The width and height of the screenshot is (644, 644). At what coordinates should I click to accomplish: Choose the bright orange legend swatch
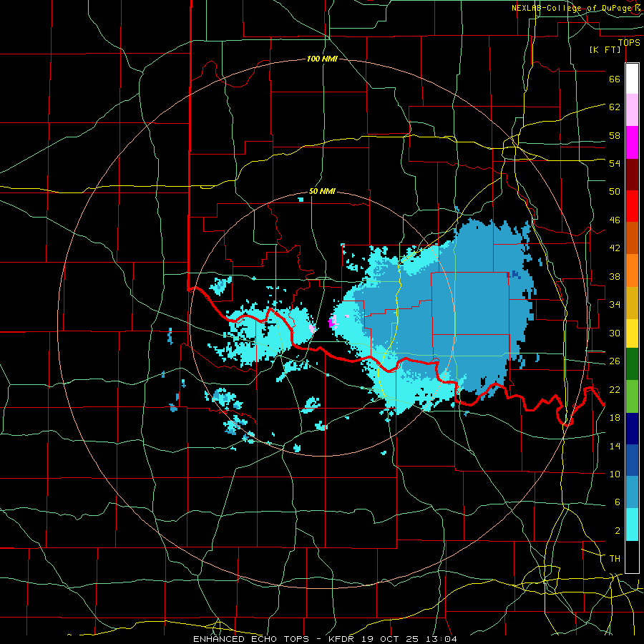[632, 270]
